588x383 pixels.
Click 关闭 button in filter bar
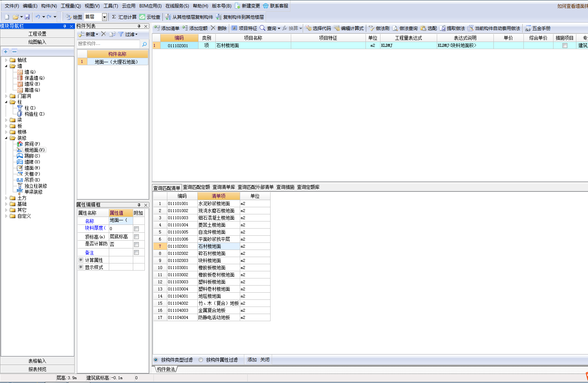point(265,360)
